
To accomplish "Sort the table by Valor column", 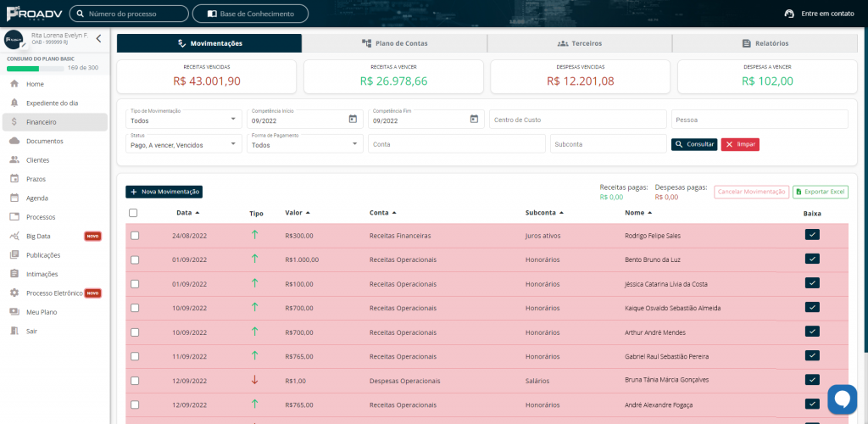I will point(298,213).
